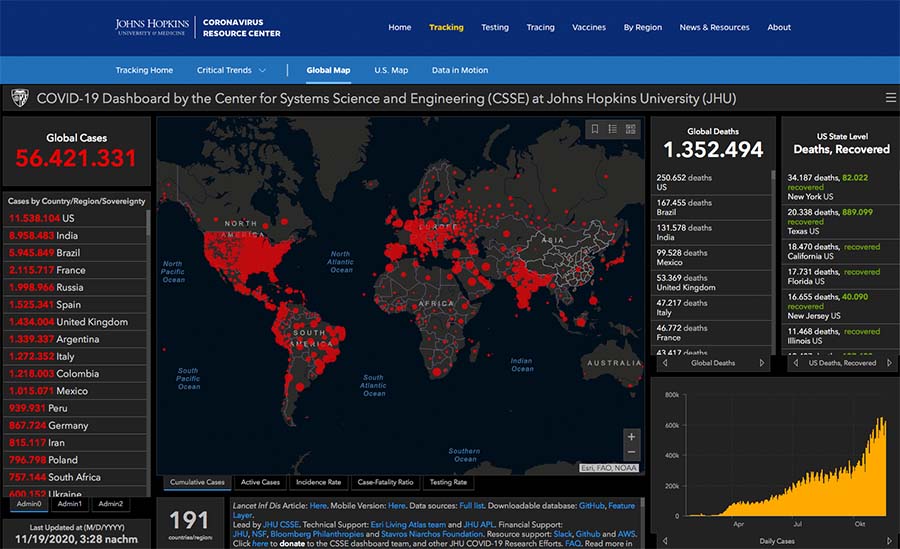Image resolution: width=900 pixels, height=549 pixels.
Task: Select South Africa row in cases list
Action: (75, 477)
